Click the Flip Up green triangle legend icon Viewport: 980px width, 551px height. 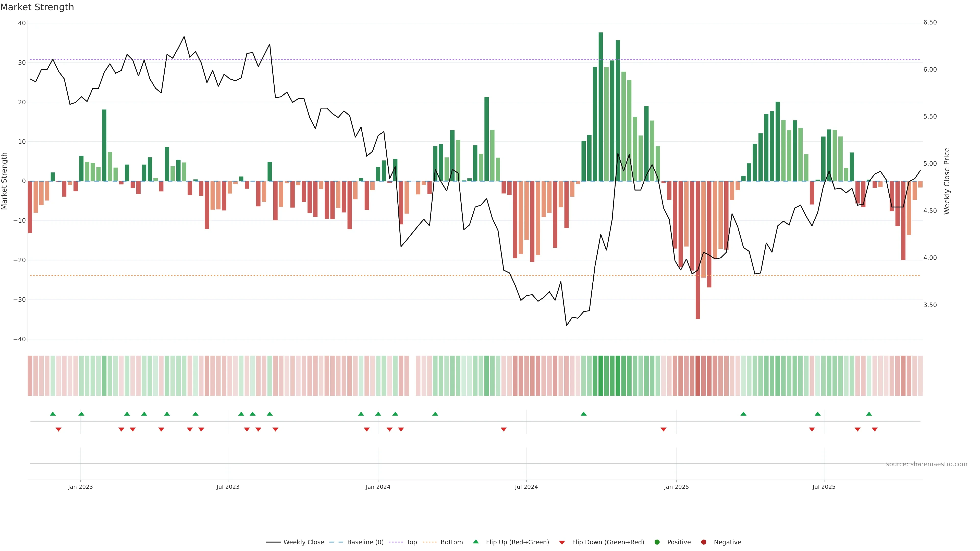pos(475,542)
